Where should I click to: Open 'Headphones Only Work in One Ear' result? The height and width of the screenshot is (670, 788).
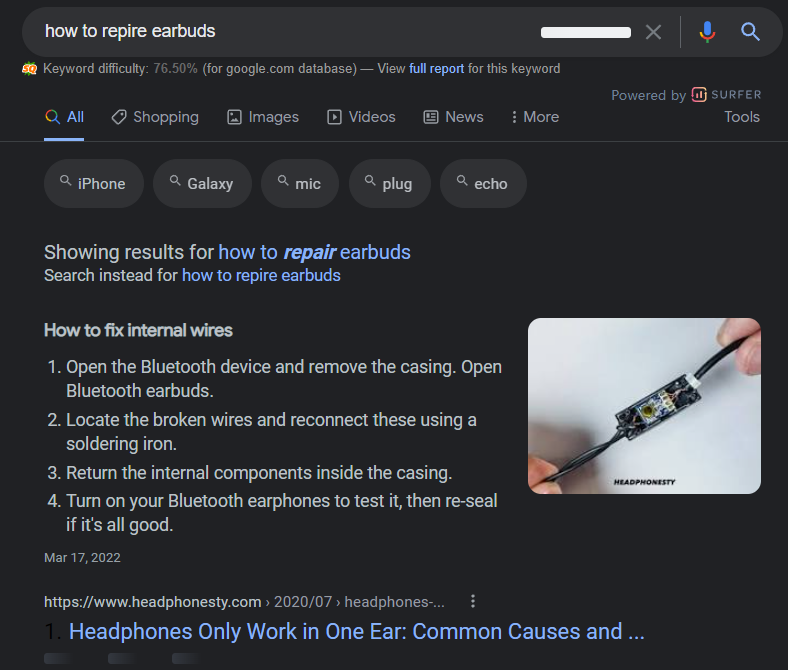[x=356, y=631]
